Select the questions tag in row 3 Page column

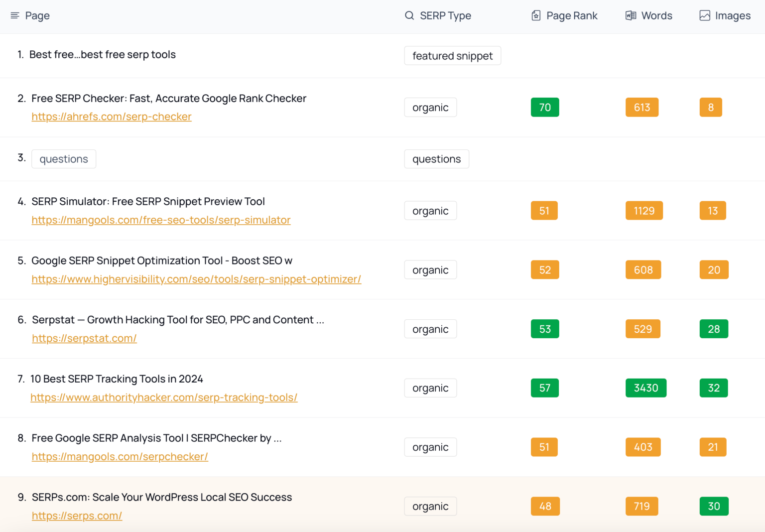coord(64,159)
